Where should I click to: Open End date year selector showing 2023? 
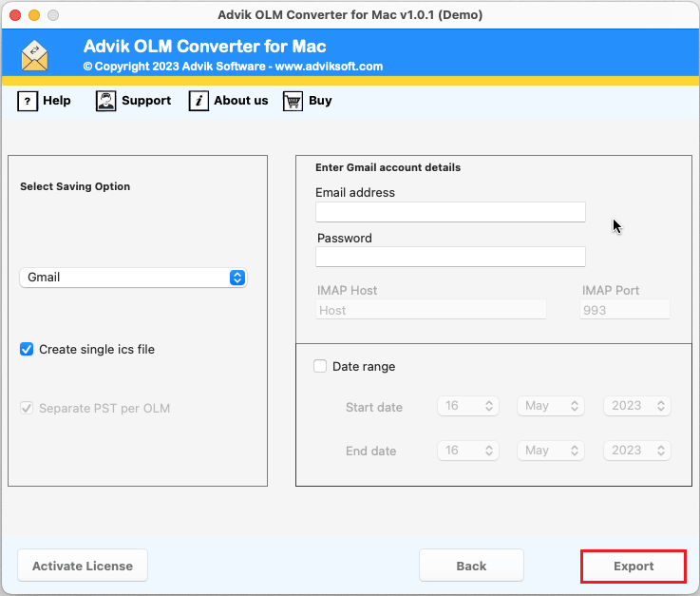click(637, 451)
